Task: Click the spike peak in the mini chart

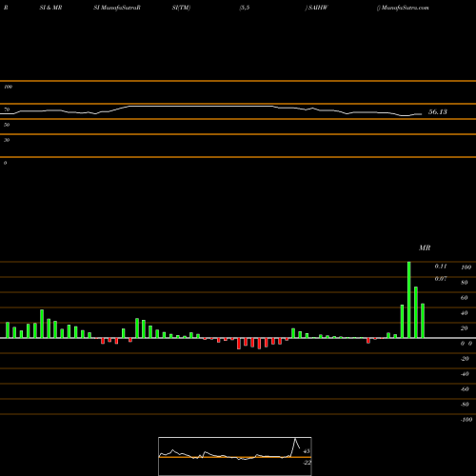Action: click(x=295, y=439)
